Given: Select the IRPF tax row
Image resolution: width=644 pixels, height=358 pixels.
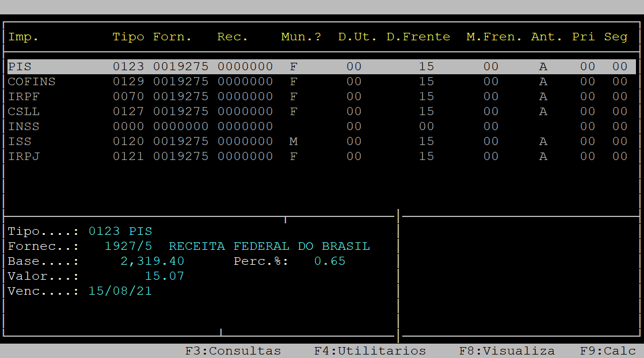Looking at the screenshot, I should pyautogui.click(x=24, y=97).
